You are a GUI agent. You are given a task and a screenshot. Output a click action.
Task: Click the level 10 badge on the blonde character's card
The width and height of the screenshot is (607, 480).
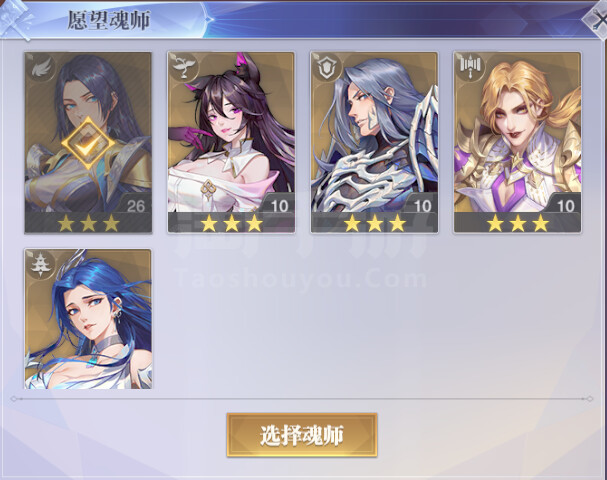coord(565,206)
